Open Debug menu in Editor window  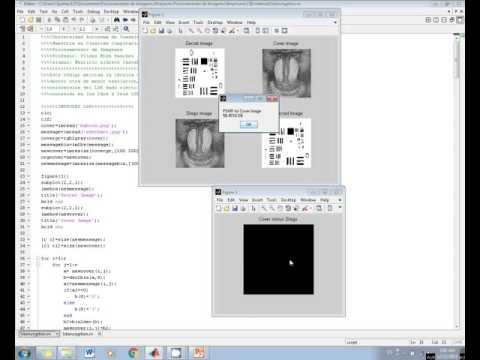[x=94, y=12]
